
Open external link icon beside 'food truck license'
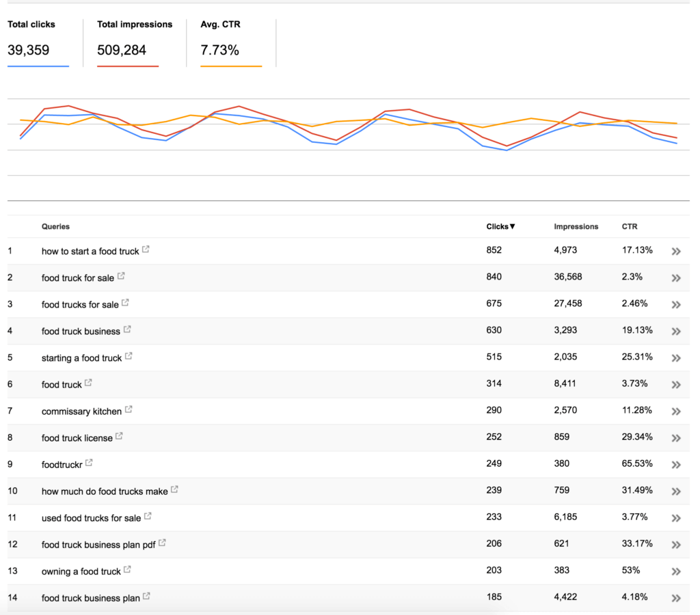coord(119,436)
